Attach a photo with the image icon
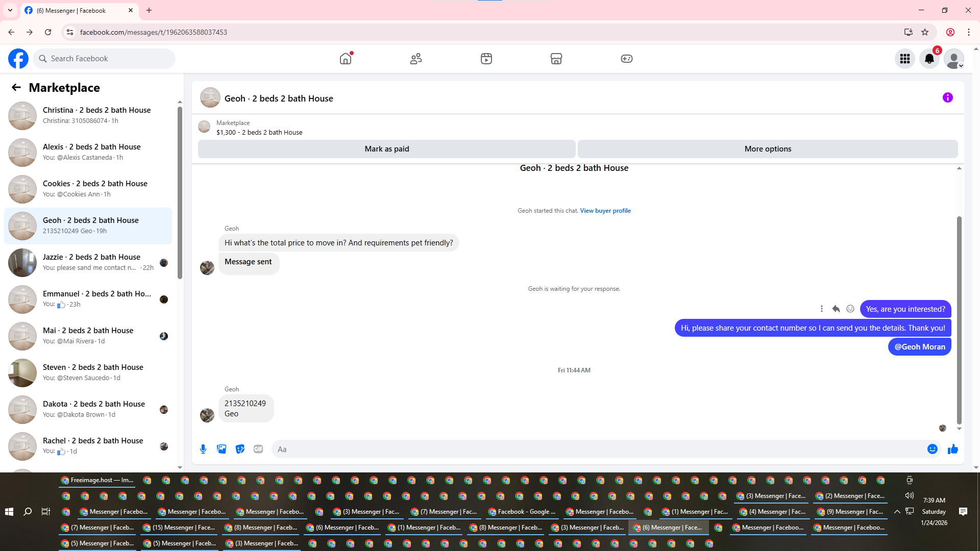Image resolution: width=980 pixels, height=551 pixels. (222, 449)
